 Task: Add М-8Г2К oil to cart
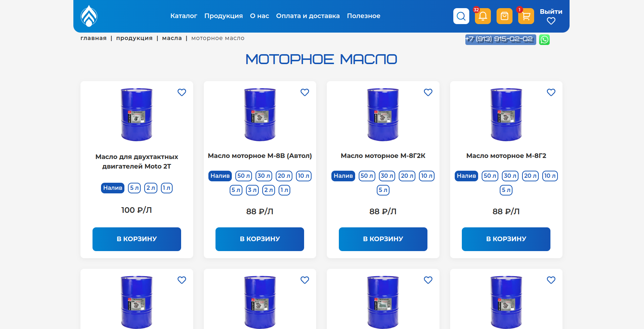tap(383, 239)
